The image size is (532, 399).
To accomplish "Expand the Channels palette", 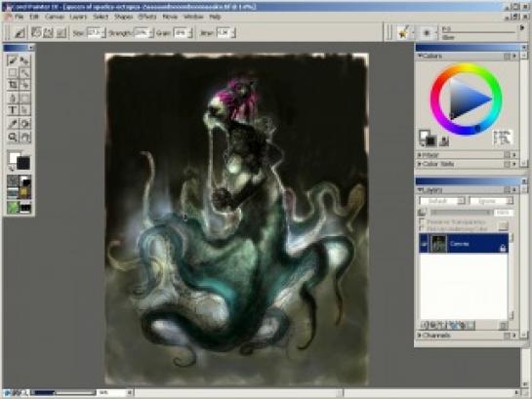I will [420, 335].
